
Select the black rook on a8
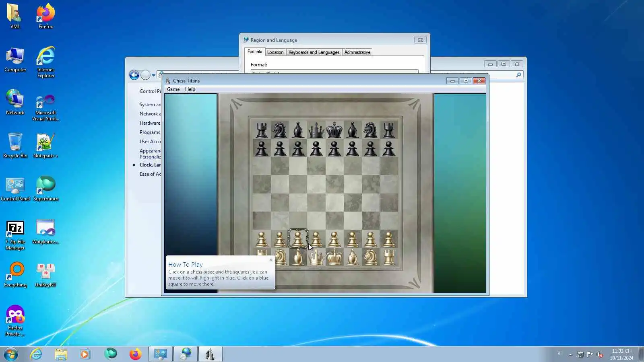pyautogui.click(x=262, y=130)
